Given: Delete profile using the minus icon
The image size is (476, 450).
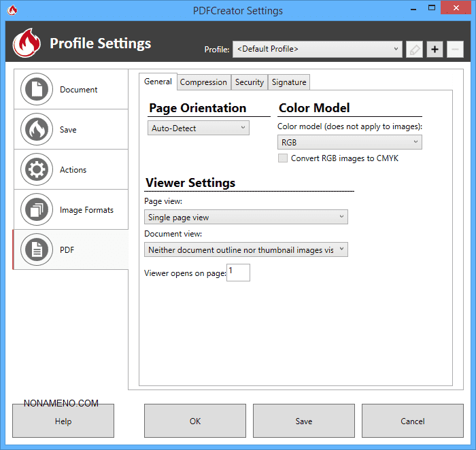Looking at the screenshot, I should 456,49.
